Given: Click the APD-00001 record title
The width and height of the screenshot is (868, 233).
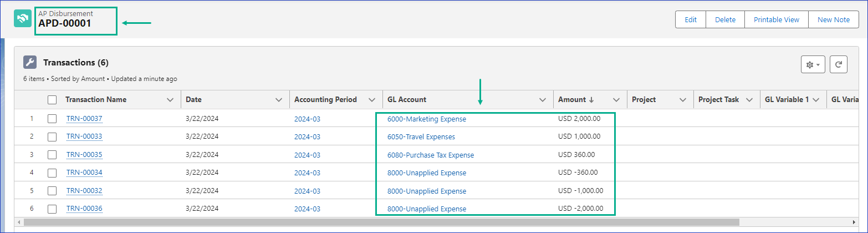Looking at the screenshot, I should (x=65, y=23).
